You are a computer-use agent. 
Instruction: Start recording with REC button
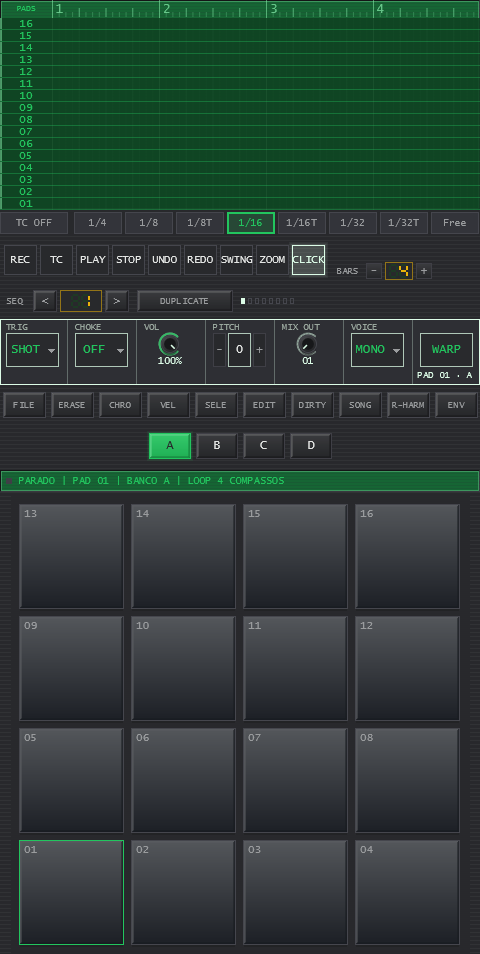(20, 260)
